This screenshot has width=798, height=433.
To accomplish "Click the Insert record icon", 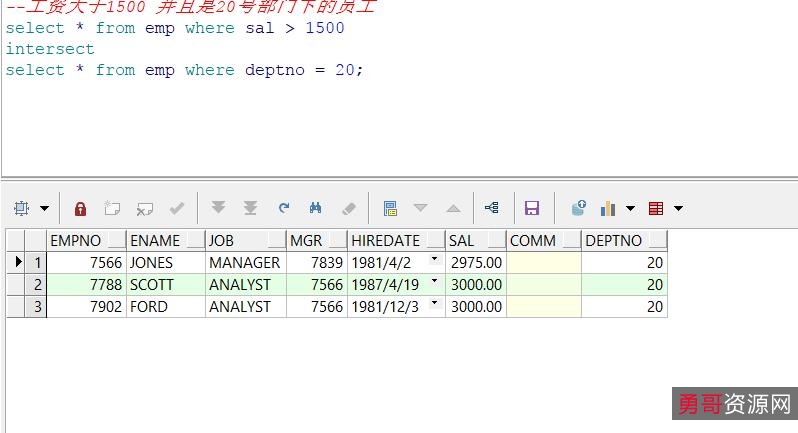I will point(112,208).
